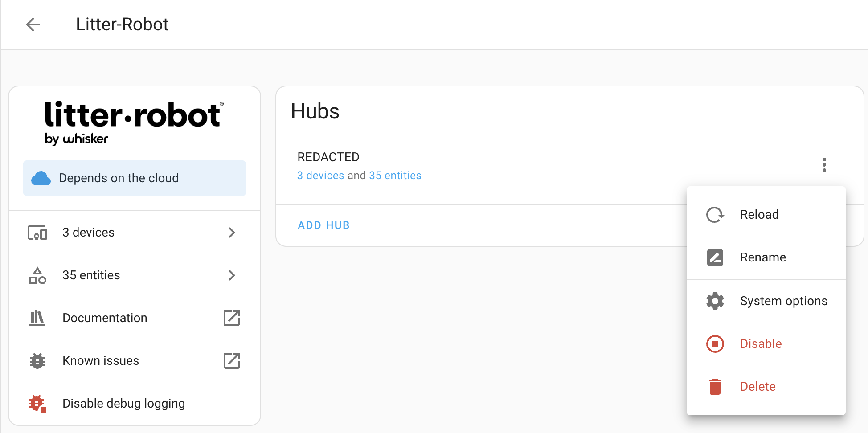Click the Documentation external link icon
The image size is (868, 433).
pos(232,318)
